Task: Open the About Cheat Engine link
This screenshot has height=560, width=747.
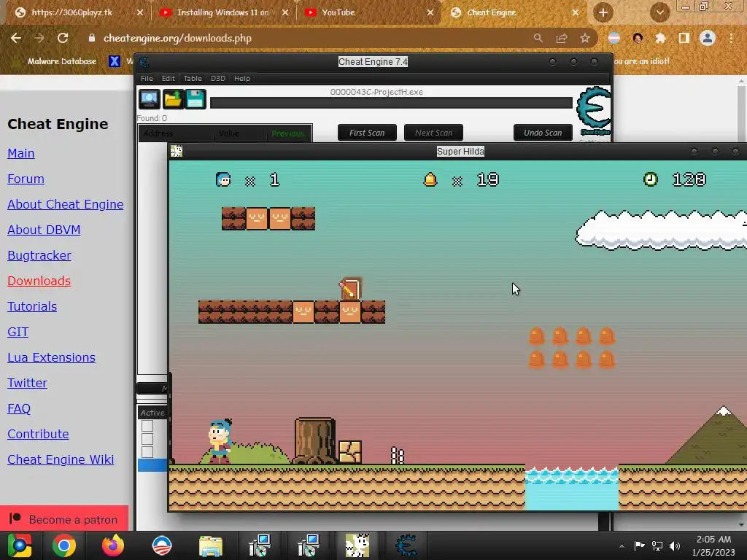Action: pos(65,204)
